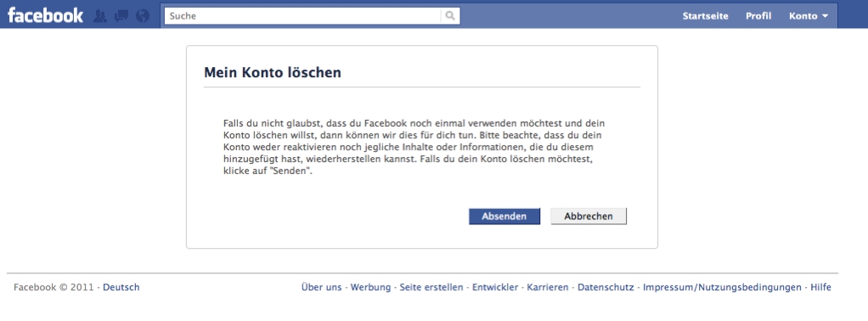Open the Karrieren footer link
The height and width of the screenshot is (321, 868).
click(x=548, y=287)
